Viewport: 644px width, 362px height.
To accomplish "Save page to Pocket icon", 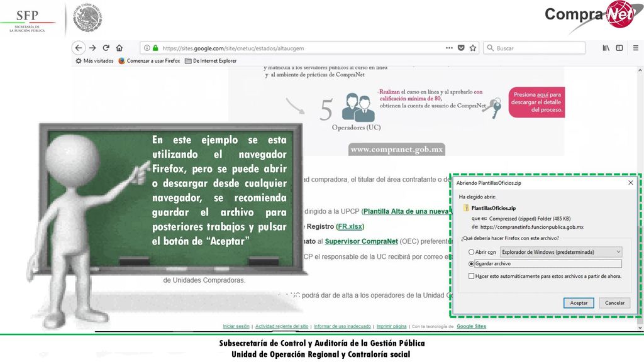I will click(461, 48).
